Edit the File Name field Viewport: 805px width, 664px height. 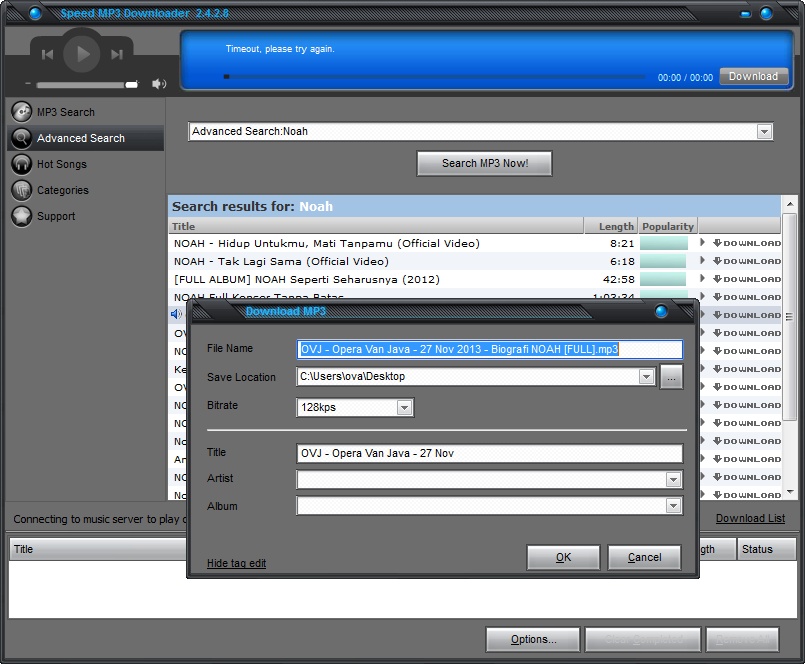point(490,349)
